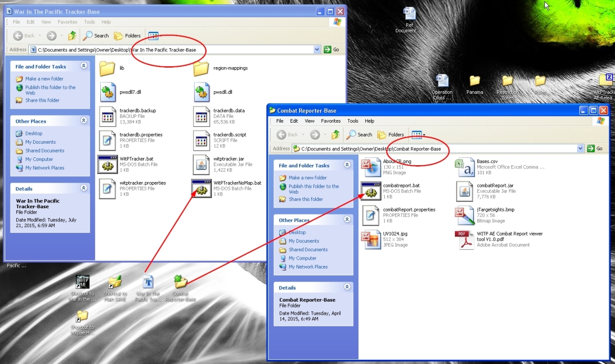Open address dropdown in Combat Reporter-Base window
The image size is (615, 364).
click(x=580, y=148)
